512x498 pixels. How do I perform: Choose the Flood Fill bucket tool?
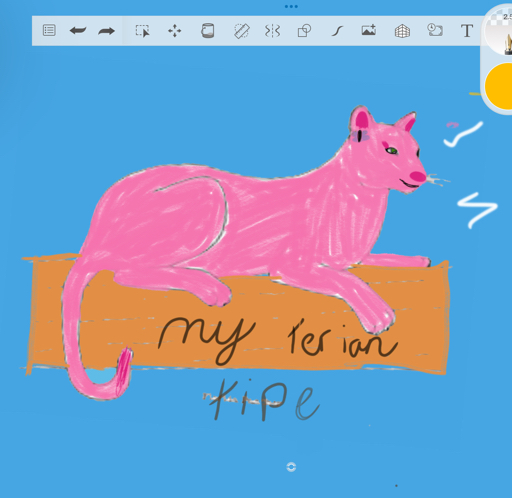[207, 31]
